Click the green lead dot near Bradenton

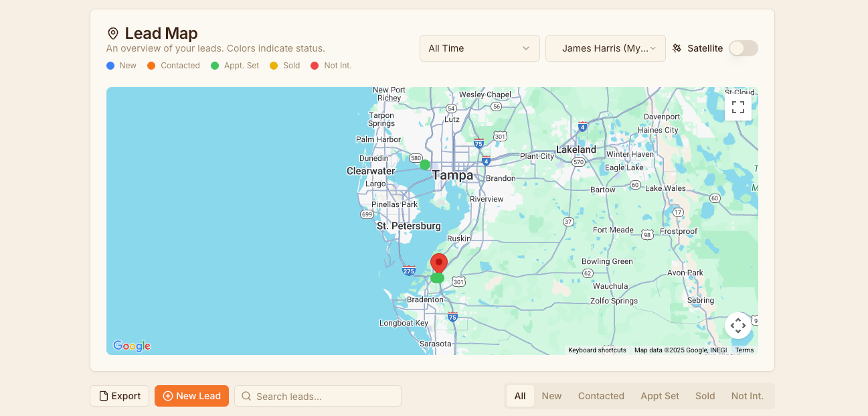pyautogui.click(x=437, y=278)
